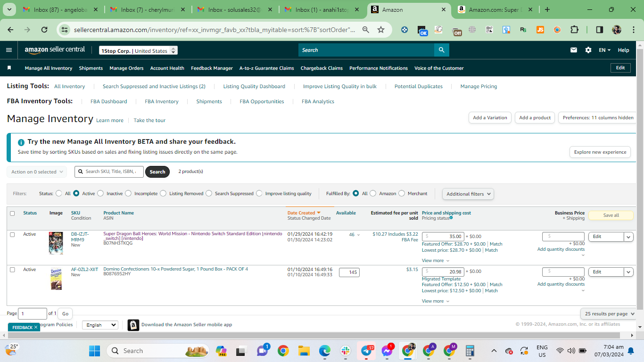Viewport: 644px width, 362px height.
Task: Open Telegram from the taskbar
Action: tap(366, 351)
